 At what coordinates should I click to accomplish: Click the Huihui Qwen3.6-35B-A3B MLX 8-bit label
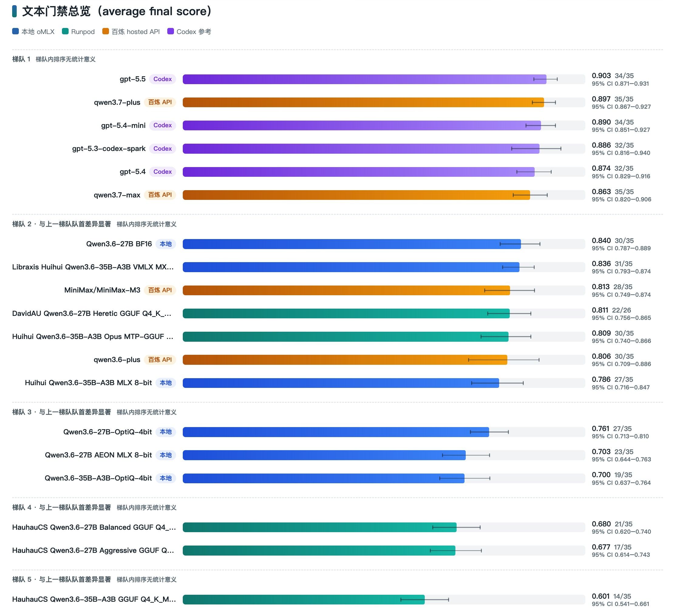pyautogui.click(x=88, y=383)
